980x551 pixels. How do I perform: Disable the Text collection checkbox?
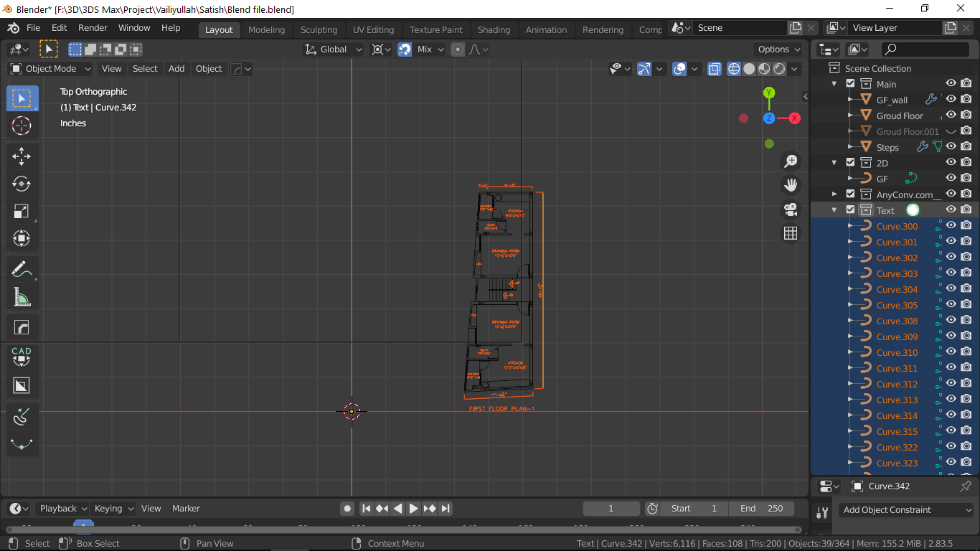tap(851, 210)
